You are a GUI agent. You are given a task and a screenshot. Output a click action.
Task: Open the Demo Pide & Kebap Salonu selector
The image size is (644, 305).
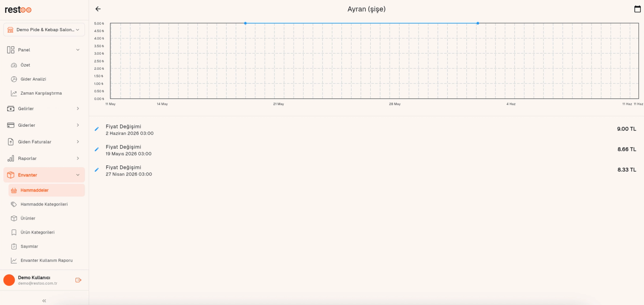click(44, 29)
